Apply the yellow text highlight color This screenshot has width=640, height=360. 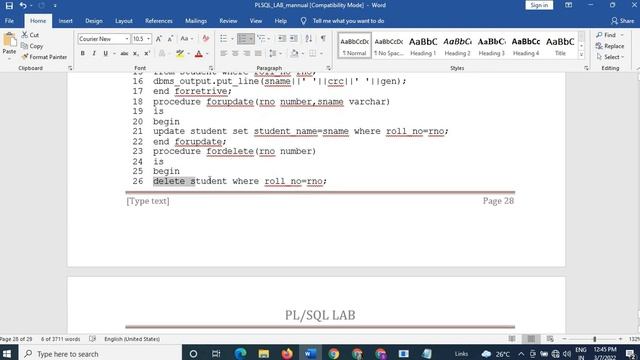pyautogui.click(x=180, y=53)
